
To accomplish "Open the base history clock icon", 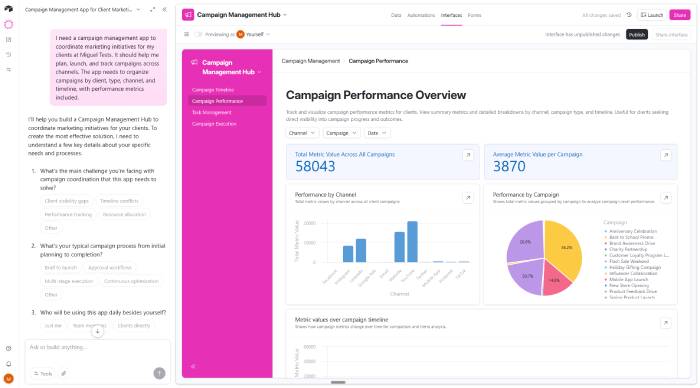I will pyautogui.click(x=629, y=15).
